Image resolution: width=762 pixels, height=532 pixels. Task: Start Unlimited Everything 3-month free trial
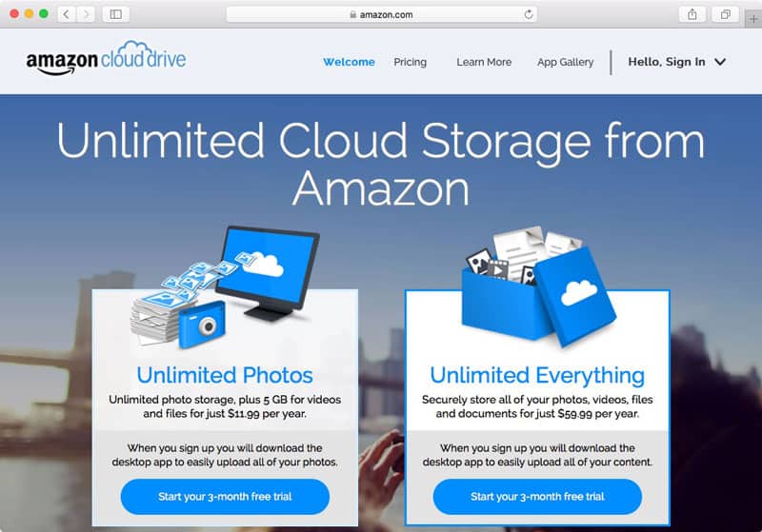coord(537,497)
